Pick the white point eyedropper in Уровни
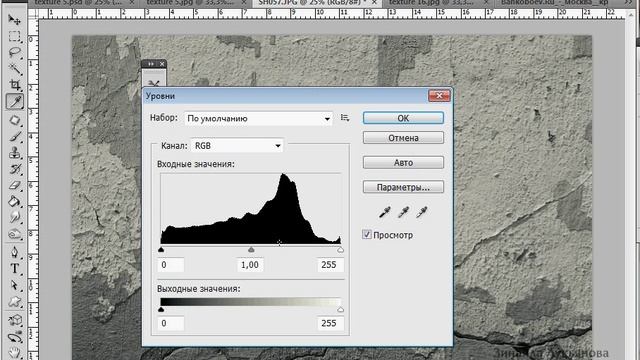This screenshot has width=640, height=360. [422, 212]
